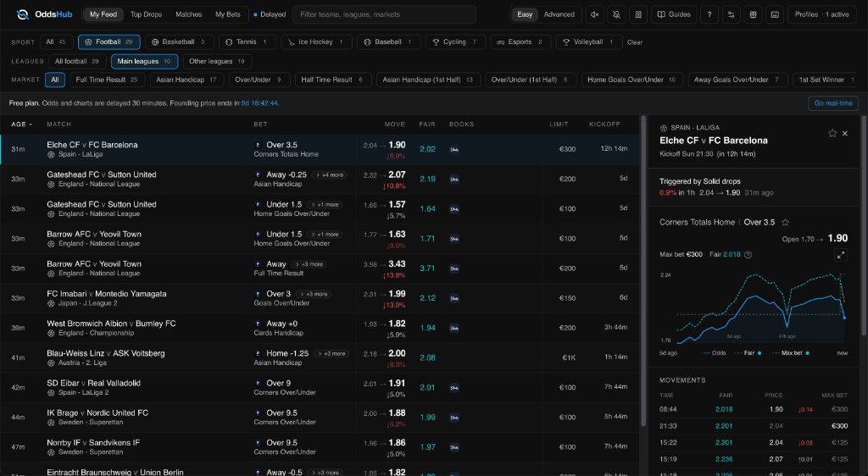
Task: Select the 08:44 movements row
Action: [754, 410]
